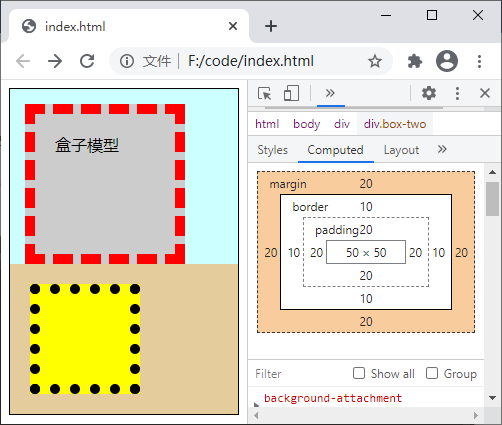Click horizontal scrollbar right arrow
502x425 pixels.
pos(476,415)
